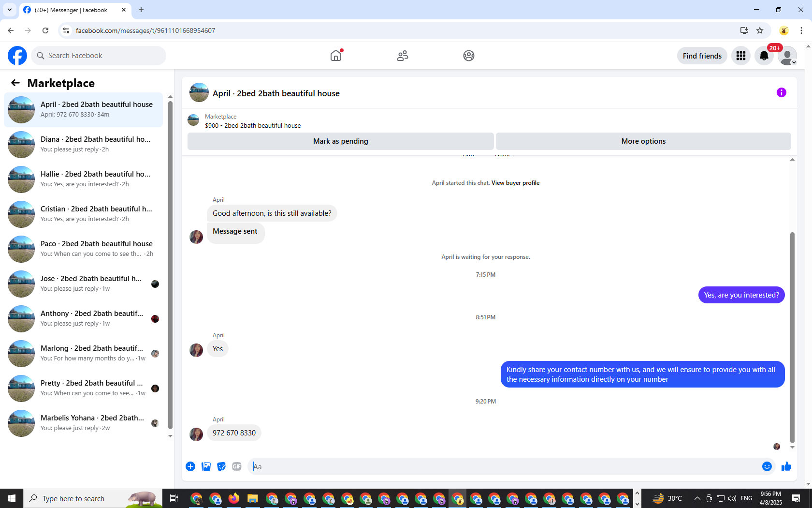Open Cristian's chat conversation
812x508 pixels.
[x=83, y=214]
